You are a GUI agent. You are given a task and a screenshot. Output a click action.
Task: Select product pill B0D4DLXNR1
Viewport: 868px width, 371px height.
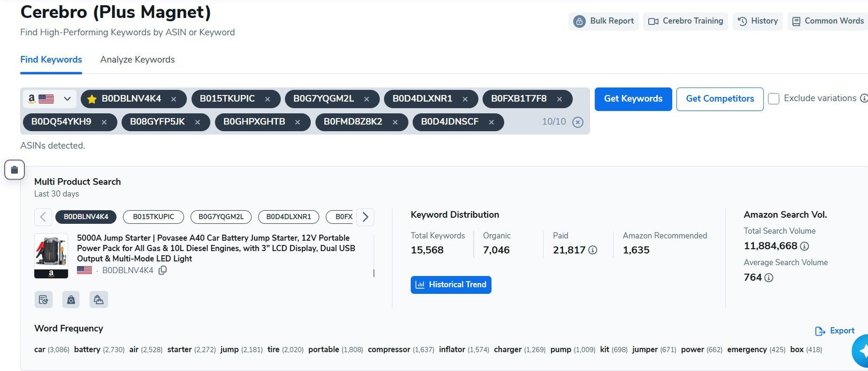[289, 217]
